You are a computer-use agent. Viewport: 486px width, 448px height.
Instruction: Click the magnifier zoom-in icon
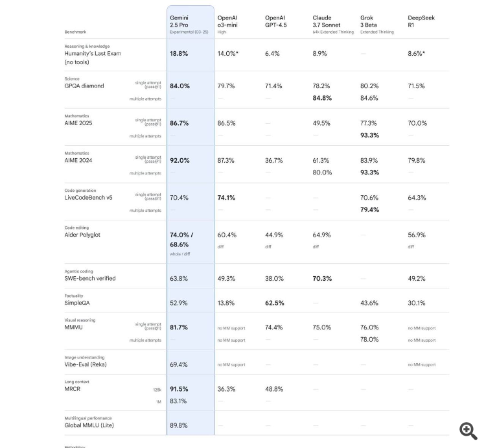tap(468, 430)
